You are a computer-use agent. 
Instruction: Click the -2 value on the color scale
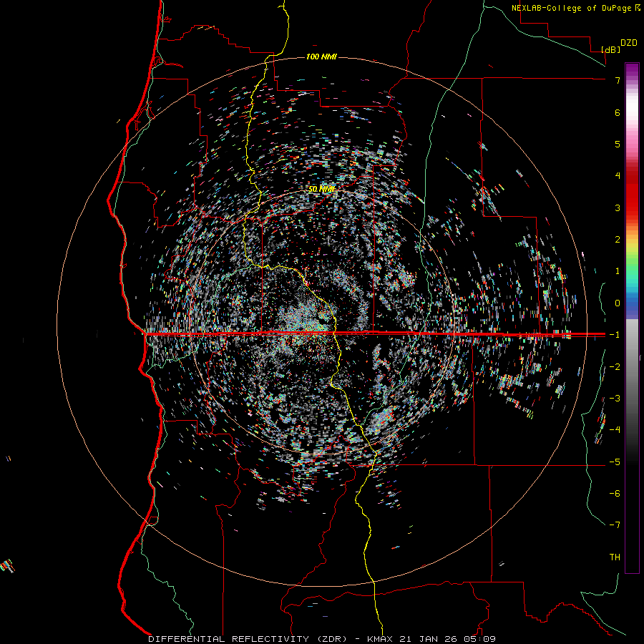[615, 367]
